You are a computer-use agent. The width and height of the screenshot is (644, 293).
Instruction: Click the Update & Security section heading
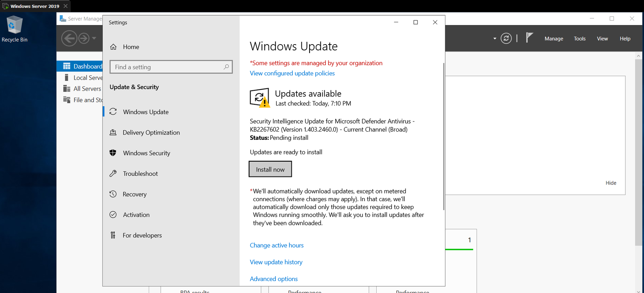pos(134,87)
